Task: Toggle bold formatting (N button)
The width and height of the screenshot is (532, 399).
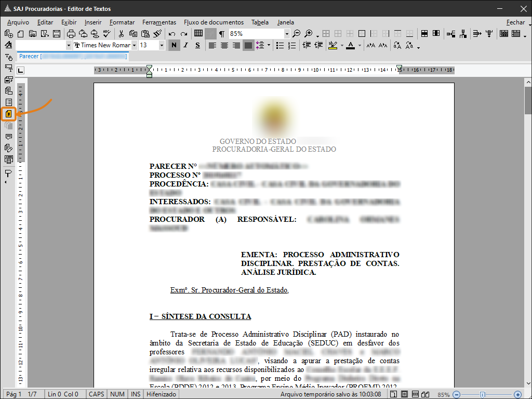Action: (174, 45)
